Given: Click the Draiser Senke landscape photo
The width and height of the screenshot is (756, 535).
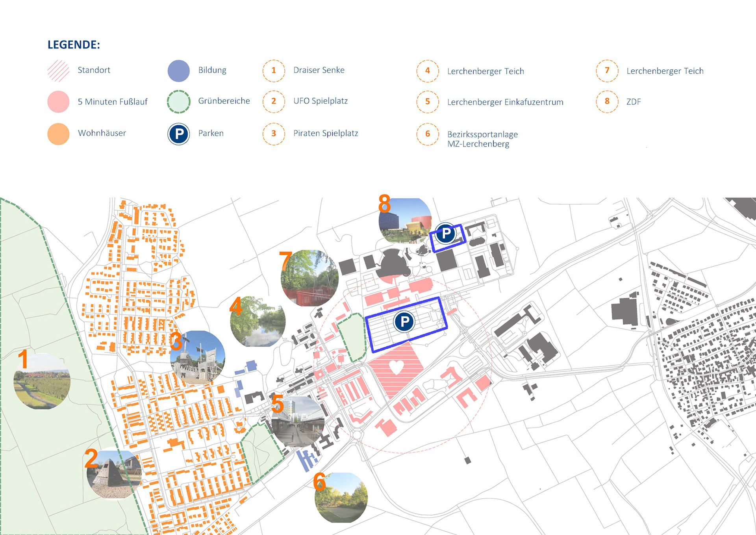Looking at the screenshot, I should point(42,381).
